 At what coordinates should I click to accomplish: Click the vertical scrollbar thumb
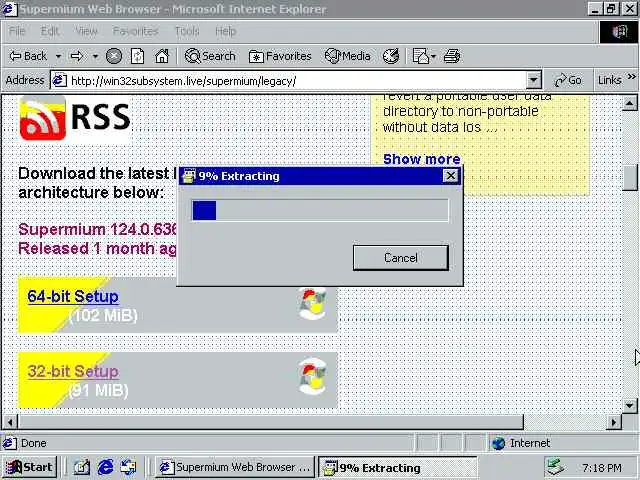pos(629,177)
